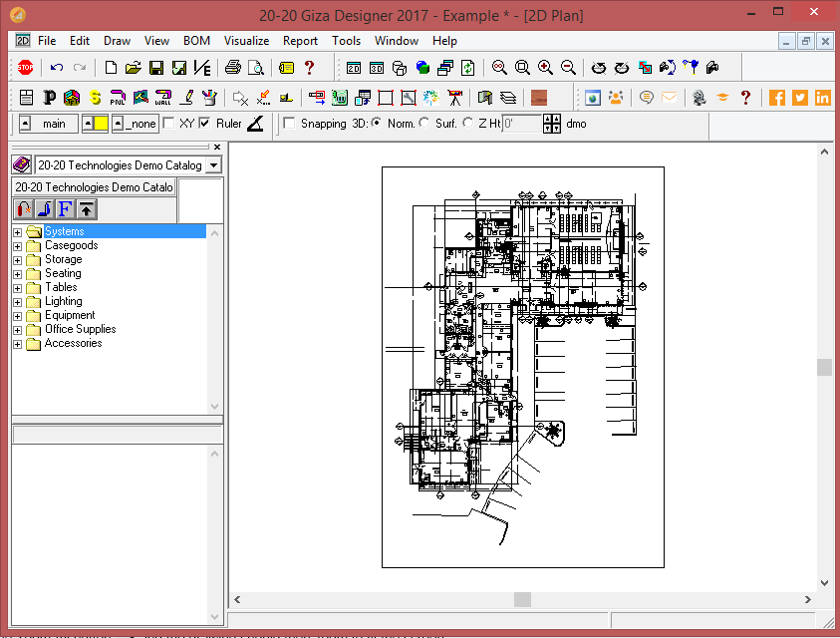840x638 pixels.
Task: Click the graduation cap training icon
Action: [x=722, y=98]
